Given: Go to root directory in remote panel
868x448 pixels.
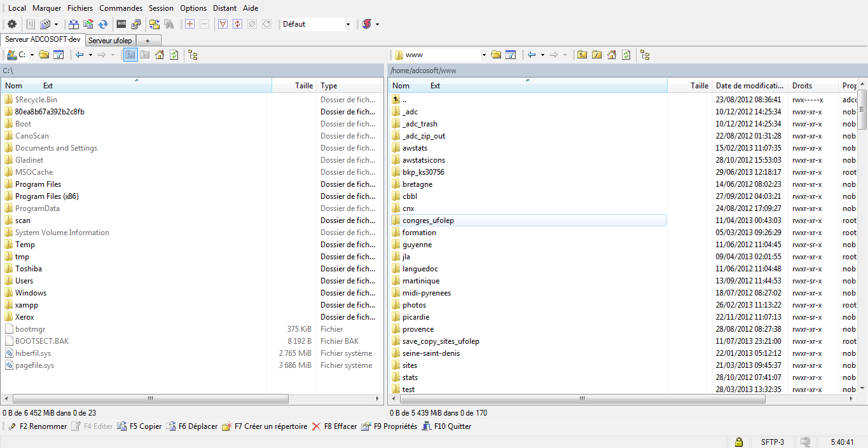Looking at the screenshot, I should point(597,55).
